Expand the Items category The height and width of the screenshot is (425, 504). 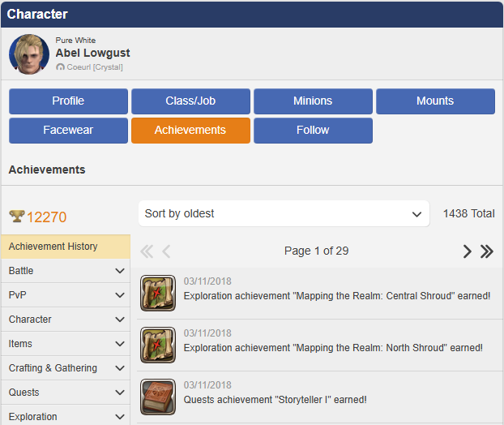(66, 344)
